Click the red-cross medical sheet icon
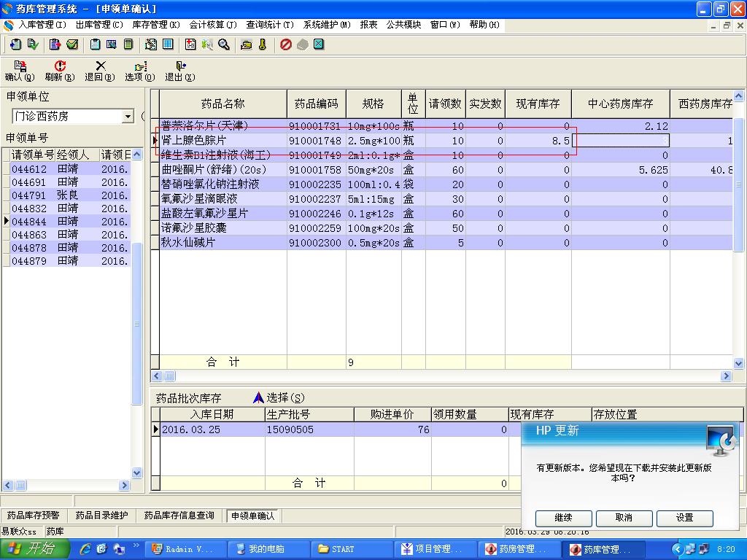 (190, 44)
